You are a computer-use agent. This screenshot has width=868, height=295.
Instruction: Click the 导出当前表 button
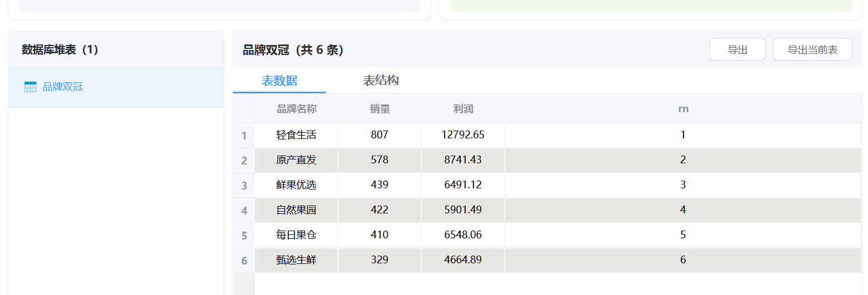[x=812, y=49]
